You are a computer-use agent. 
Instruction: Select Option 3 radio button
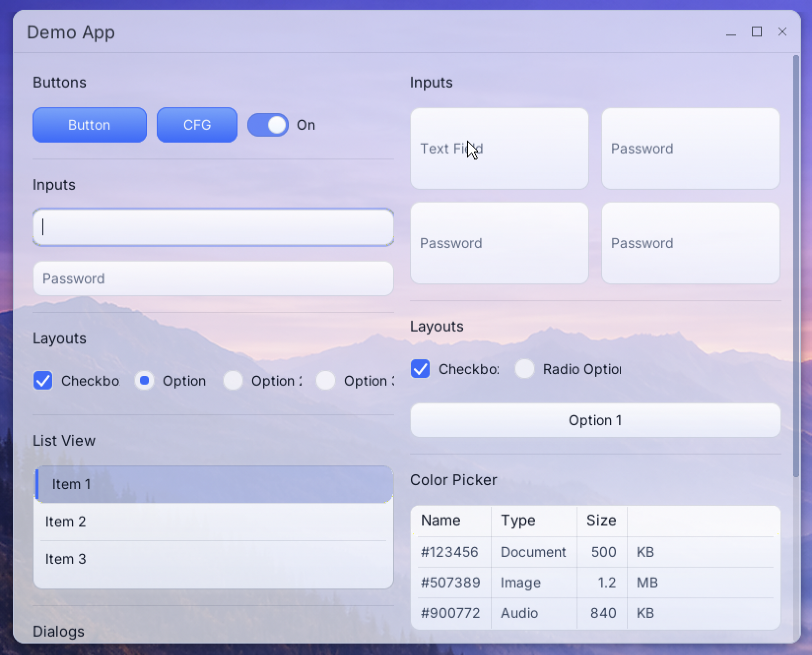click(326, 380)
